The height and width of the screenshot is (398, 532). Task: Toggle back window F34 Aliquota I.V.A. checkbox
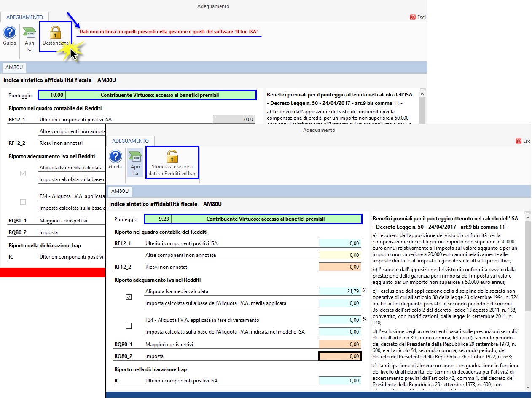click(23, 202)
